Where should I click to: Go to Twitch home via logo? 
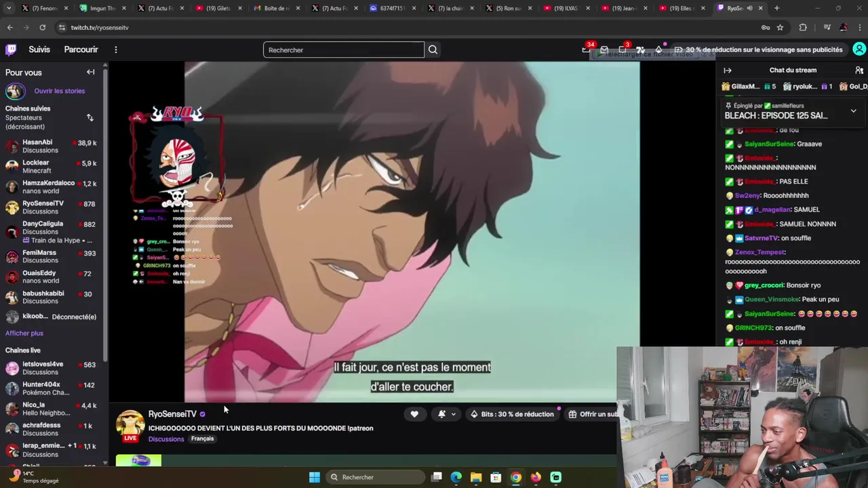(x=11, y=49)
